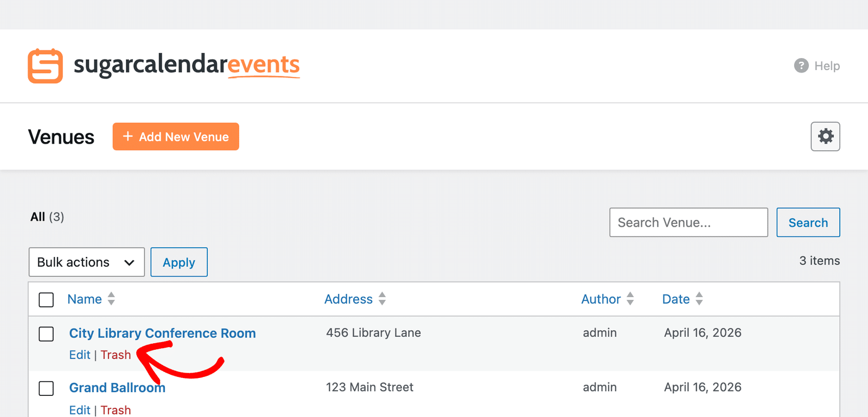
Task: Click the Sugar Calendar logo icon
Action: (x=45, y=66)
